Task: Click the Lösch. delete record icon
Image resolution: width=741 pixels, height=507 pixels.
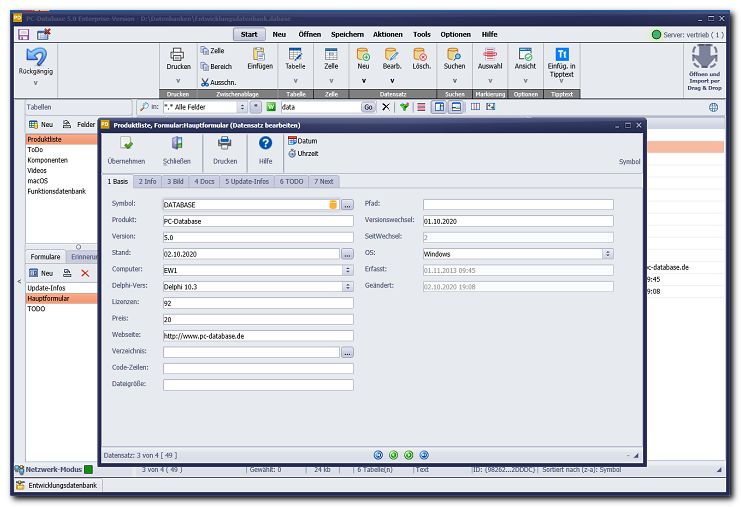Action: (x=420, y=54)
